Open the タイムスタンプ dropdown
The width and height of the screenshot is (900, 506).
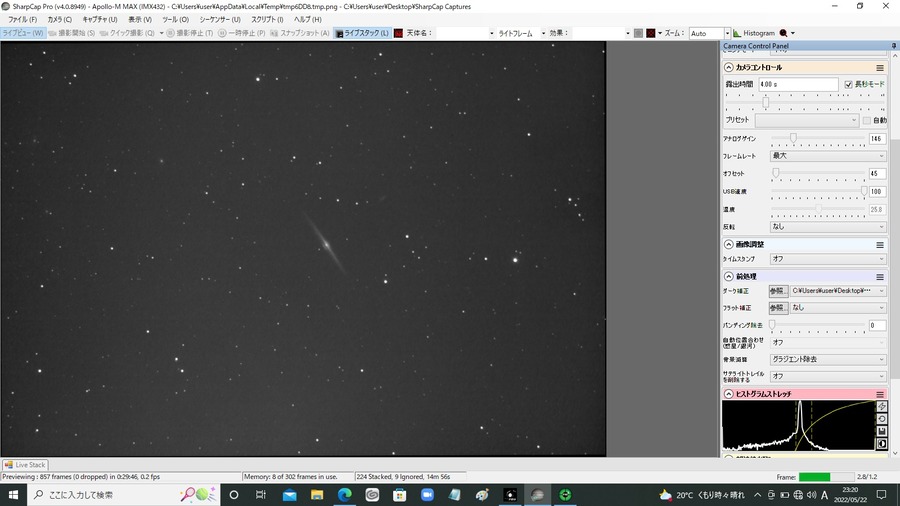828,259
